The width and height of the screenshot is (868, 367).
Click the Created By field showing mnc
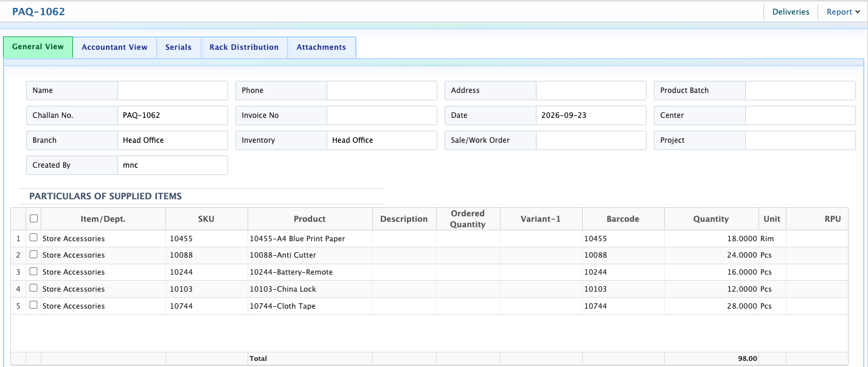(x=173, y=165)
